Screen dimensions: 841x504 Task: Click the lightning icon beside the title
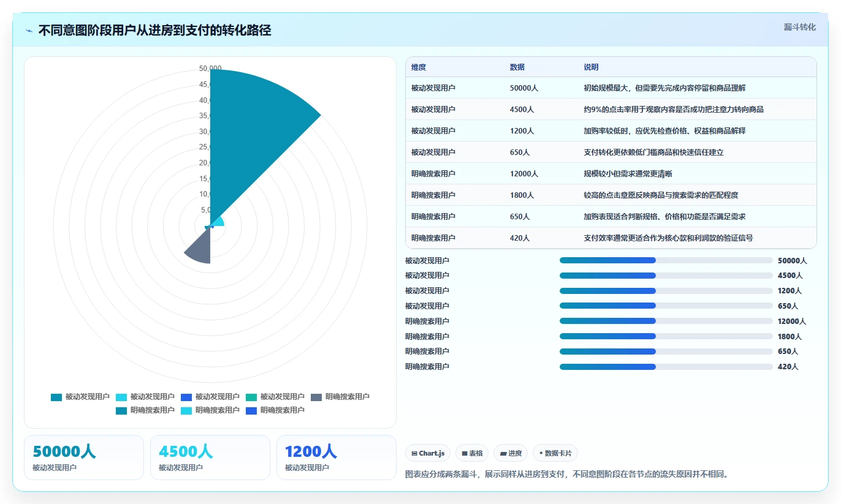pyautogui.click(x=29, y=31)
